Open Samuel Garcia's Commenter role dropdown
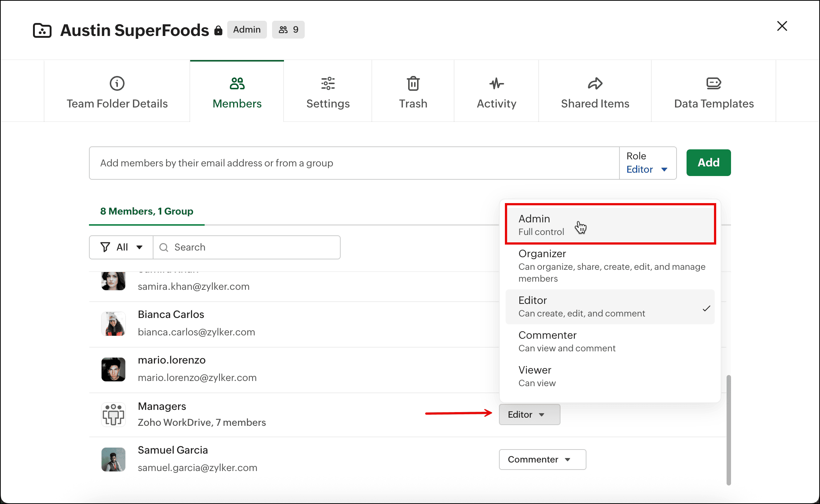Viewport: 820px width, 504px height. tap(542, 460)
